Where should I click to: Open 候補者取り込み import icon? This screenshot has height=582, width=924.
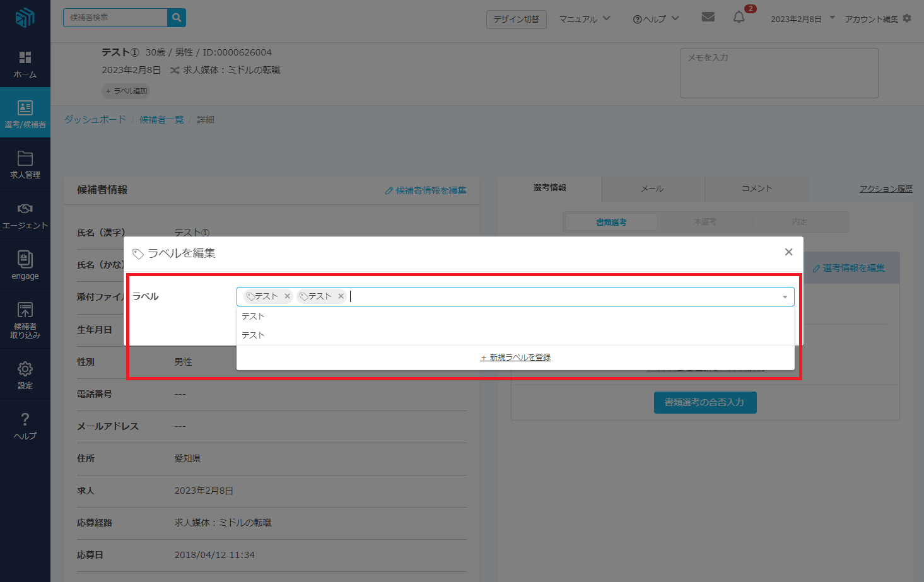coord(25,310)
